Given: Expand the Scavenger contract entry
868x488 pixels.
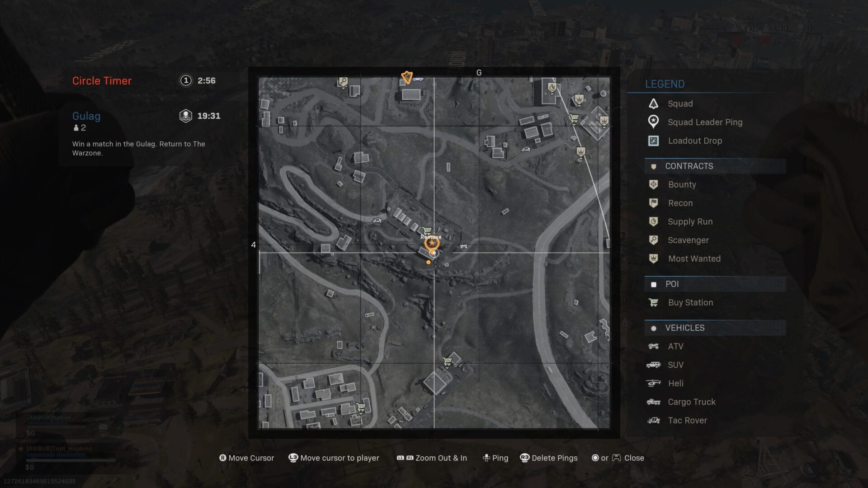Looking at the screenshot, I should (x=688, y=240).
